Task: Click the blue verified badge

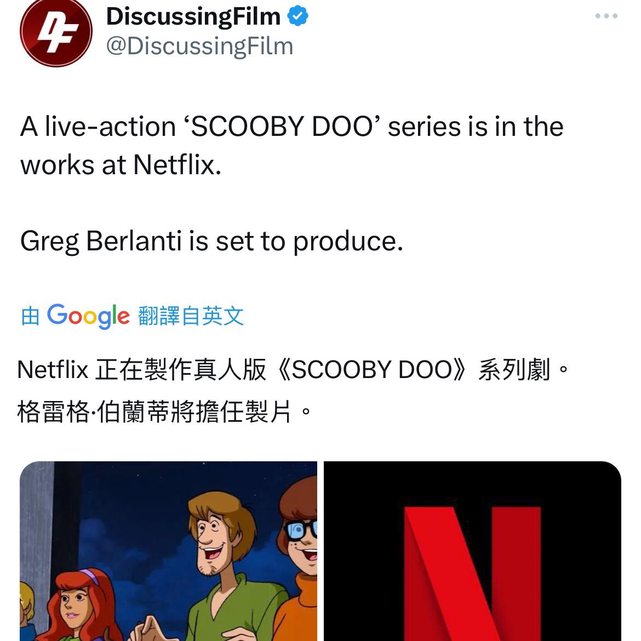Action: [x=298, y=16]
